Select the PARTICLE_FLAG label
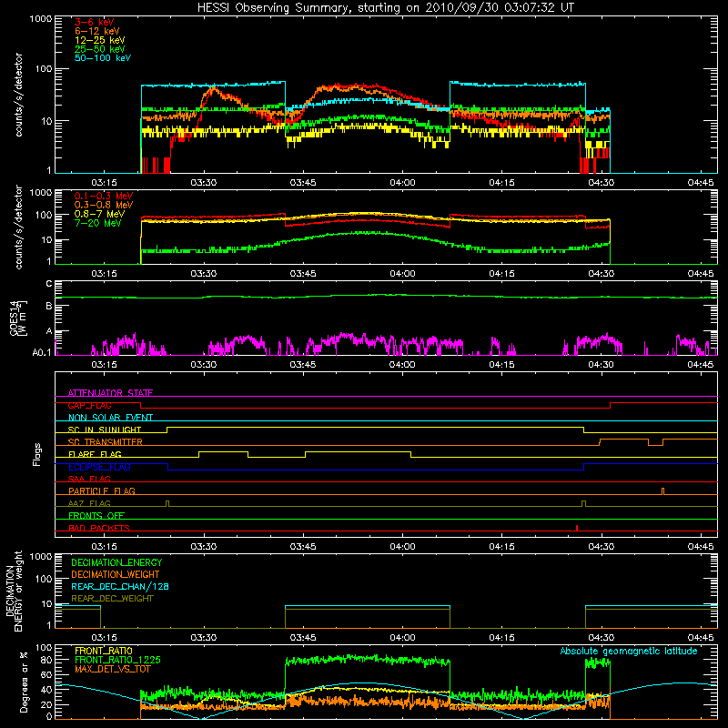The image size is (728, 728). point(102,490)
